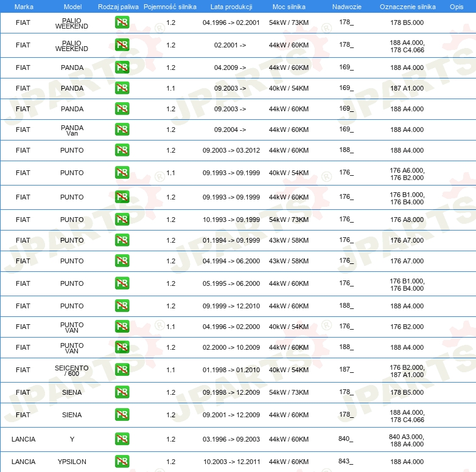Click the Marka column header

[x=24, y=7]
